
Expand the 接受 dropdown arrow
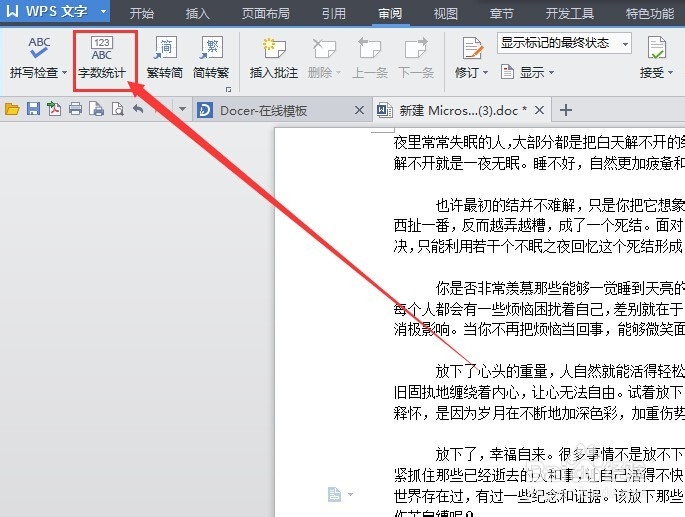(670, 73)
